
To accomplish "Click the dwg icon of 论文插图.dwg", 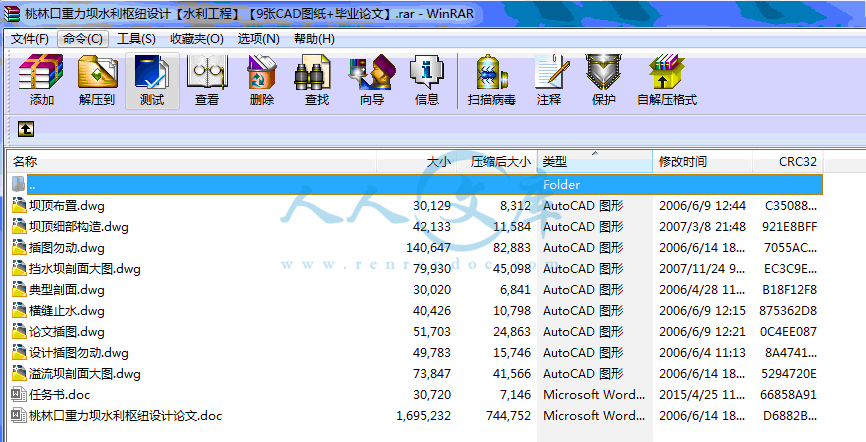I will point(19,332).
